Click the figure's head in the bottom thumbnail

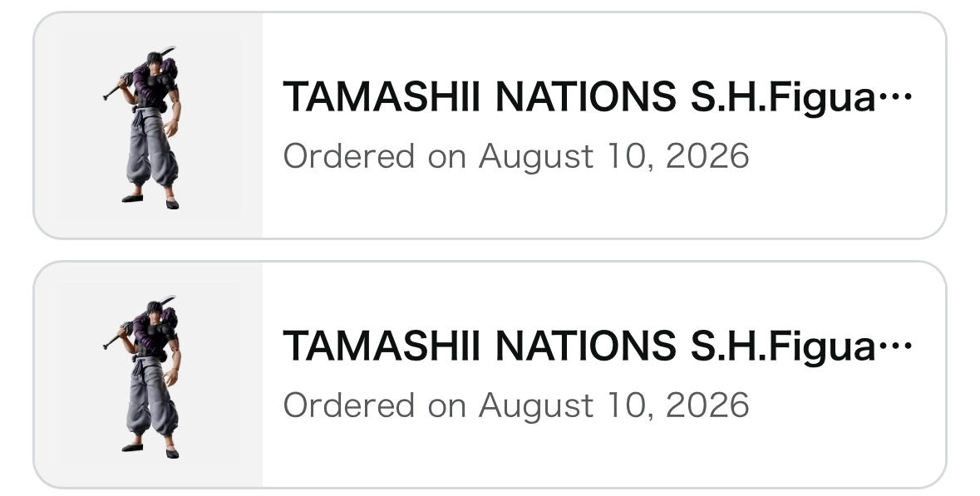pos(155,312)
